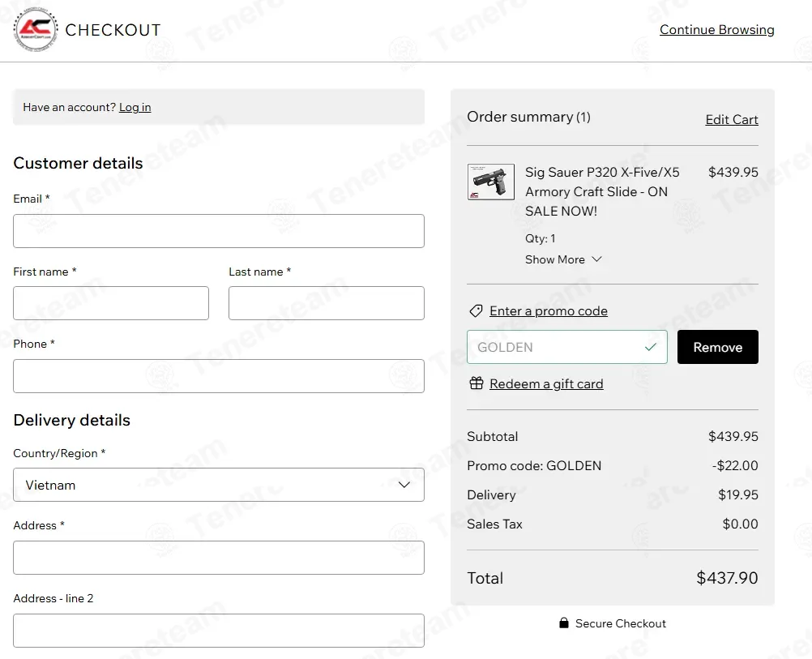Screen dimensions: 812x659
Task: Click Continue Browsing link
Action: point(716,30)
